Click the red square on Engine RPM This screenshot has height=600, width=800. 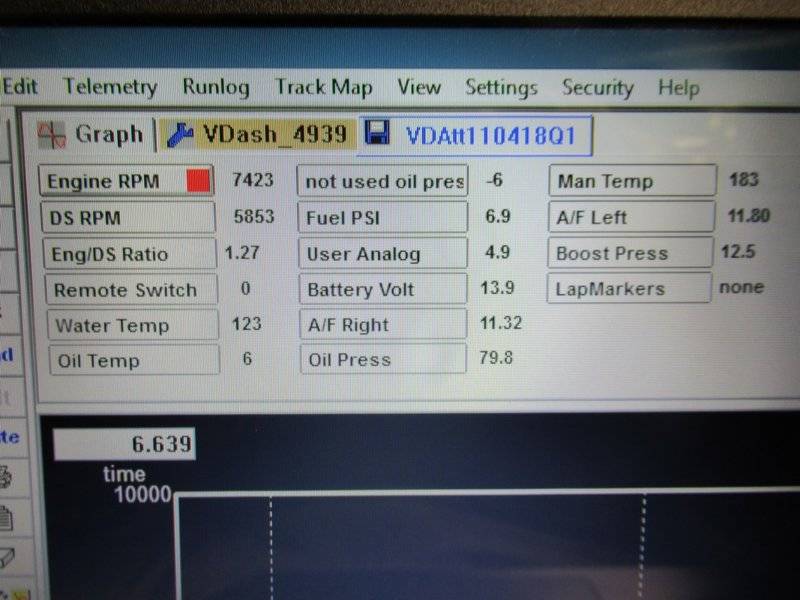click(x=199, y=181)
